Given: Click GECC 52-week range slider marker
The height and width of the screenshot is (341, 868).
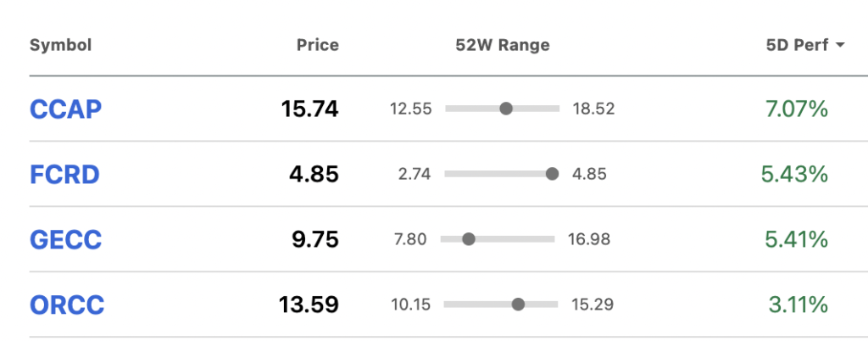Looking at the screenshot, I should click(468, 239).
